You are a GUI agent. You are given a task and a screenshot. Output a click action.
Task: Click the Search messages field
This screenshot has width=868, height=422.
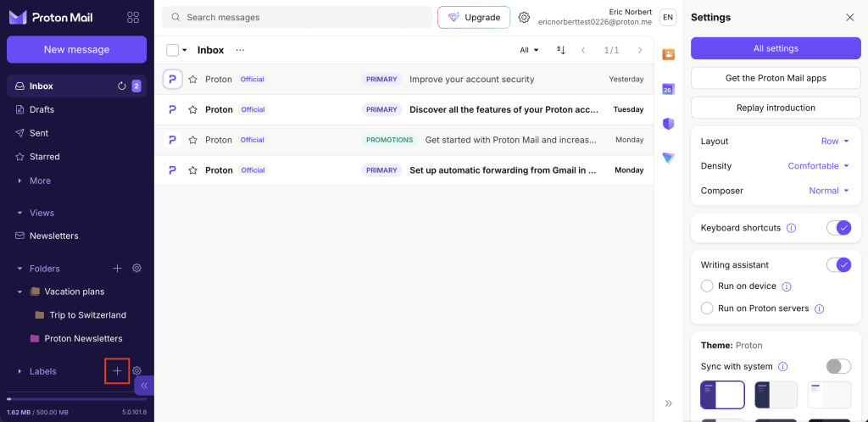pos(298,17)
